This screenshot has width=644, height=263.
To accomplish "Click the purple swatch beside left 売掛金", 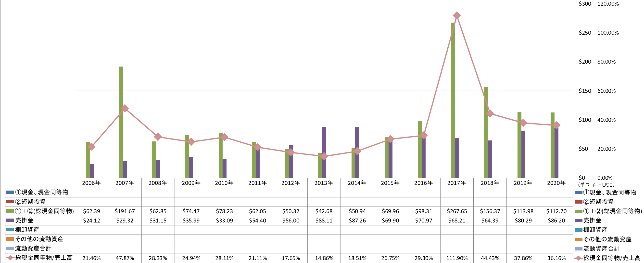I will (10, 220).
